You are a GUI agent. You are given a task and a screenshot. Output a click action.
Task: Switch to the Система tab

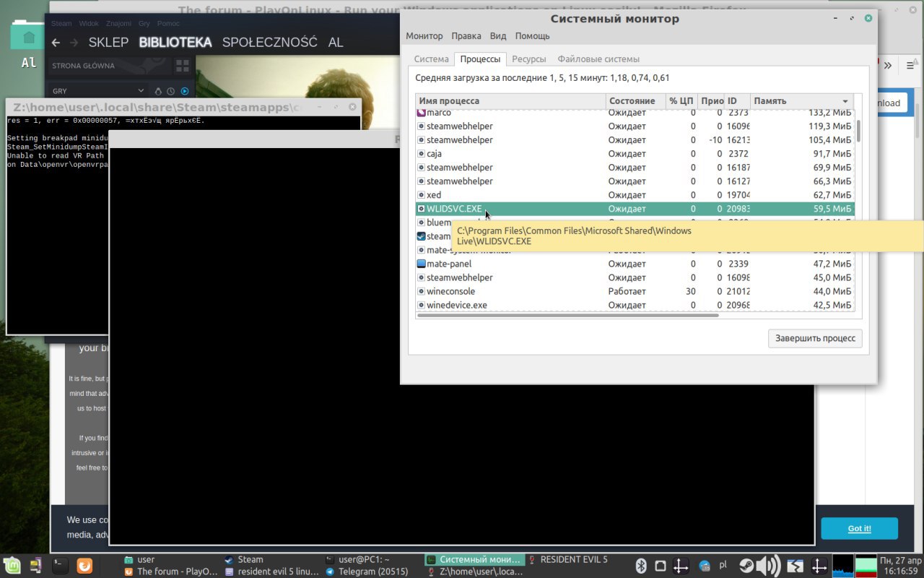[x=431, y=59]
